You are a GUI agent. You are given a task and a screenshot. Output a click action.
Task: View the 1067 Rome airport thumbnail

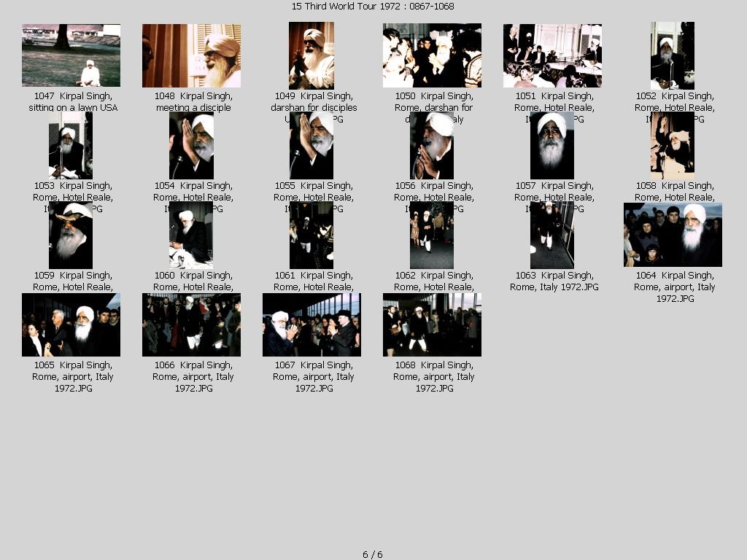[311, 325]
